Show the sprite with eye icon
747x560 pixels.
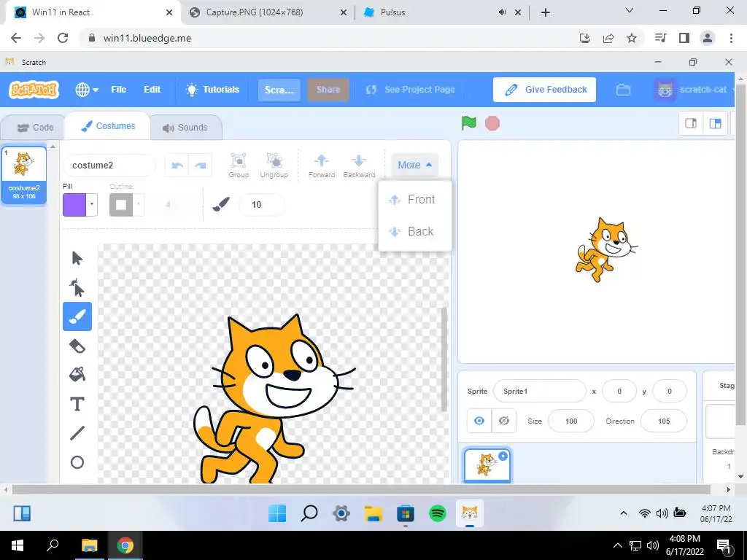point(479,421)
